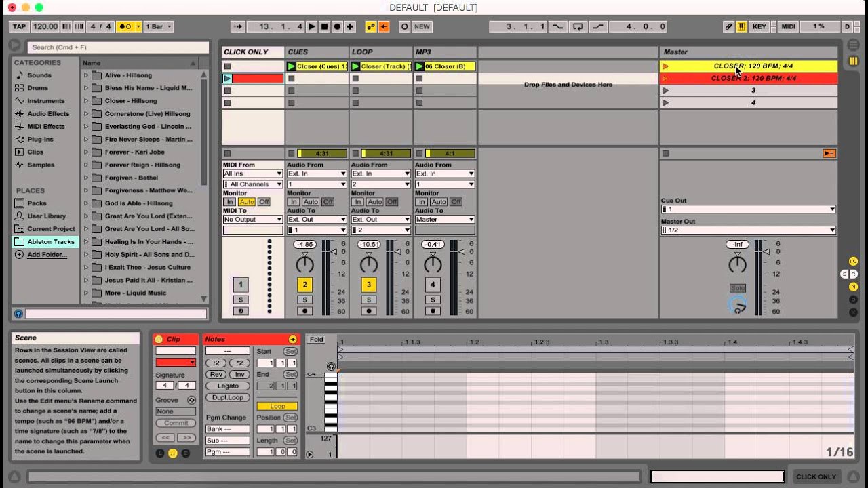
Task: Toggle track 1 activator button
Action: (240, 285)
